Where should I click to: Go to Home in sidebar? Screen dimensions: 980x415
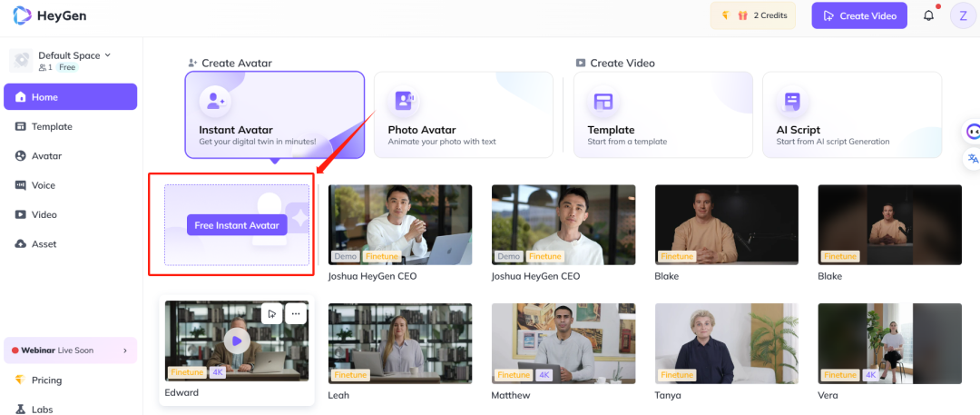70,97
